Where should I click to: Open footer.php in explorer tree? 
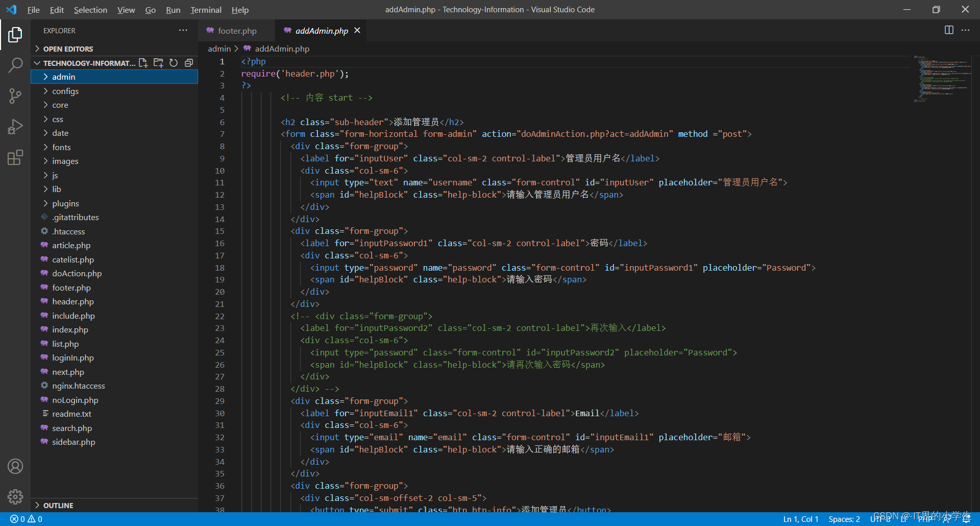pos(114,288)
